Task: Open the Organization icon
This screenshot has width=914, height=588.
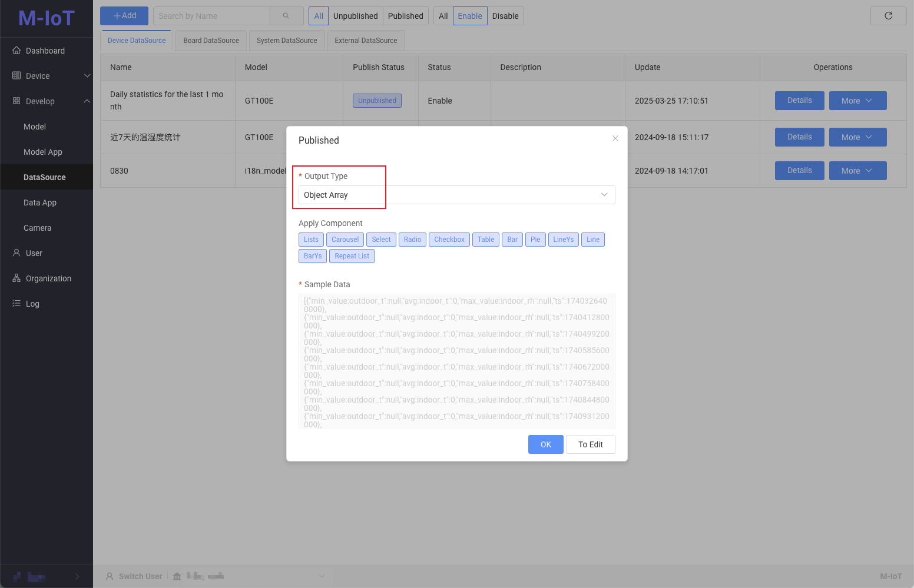Action: (x=16, y=278)
